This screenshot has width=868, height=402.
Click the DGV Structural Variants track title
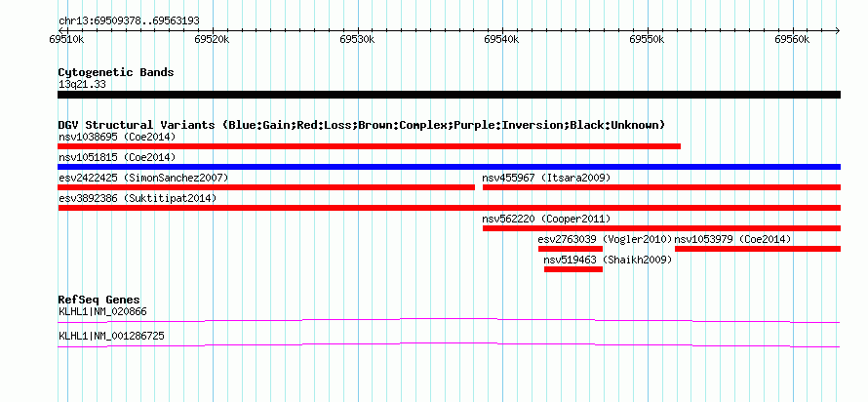(x=362, y=125)
